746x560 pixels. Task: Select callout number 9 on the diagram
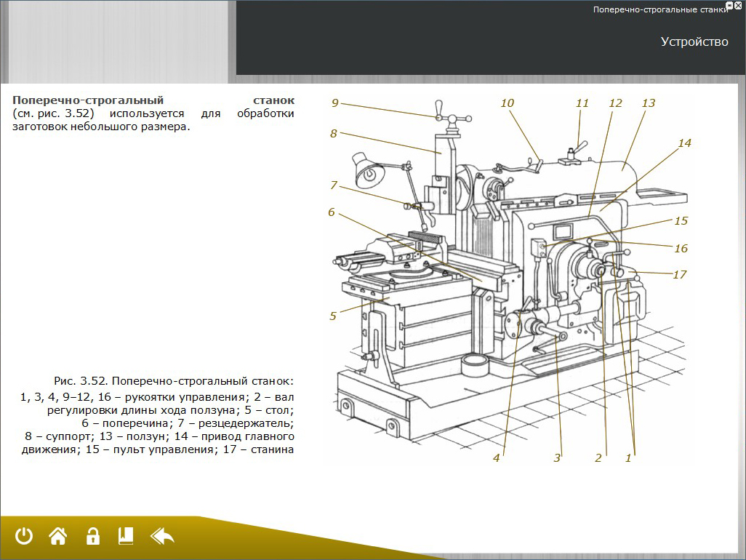coord(335,103)
